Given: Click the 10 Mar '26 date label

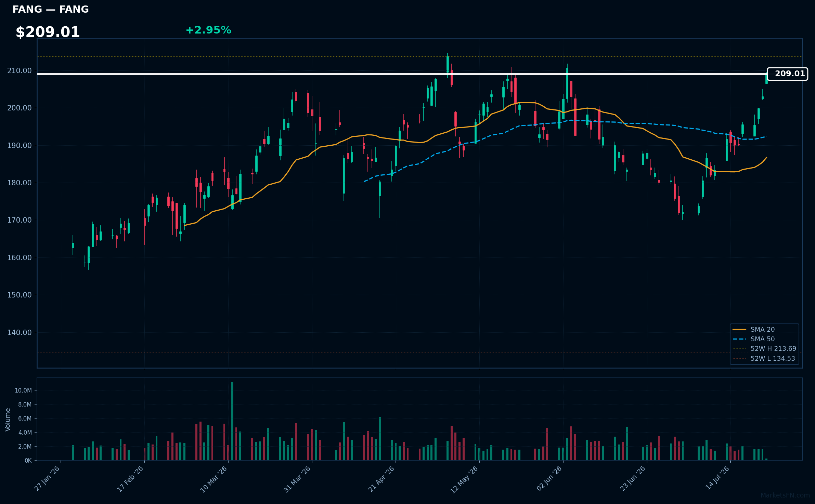Looking at the screenshot, I should [214, 479].
